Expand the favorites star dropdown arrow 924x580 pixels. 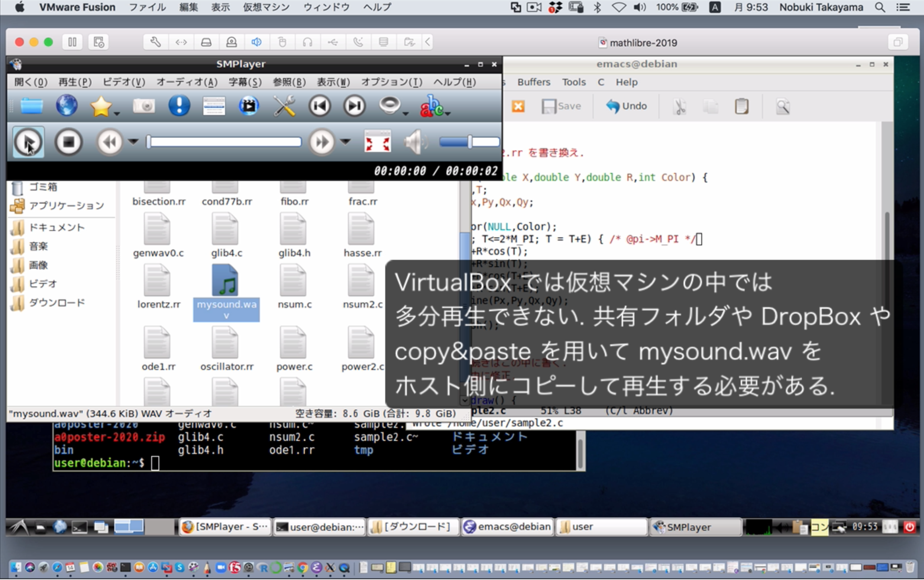(117, 114)
